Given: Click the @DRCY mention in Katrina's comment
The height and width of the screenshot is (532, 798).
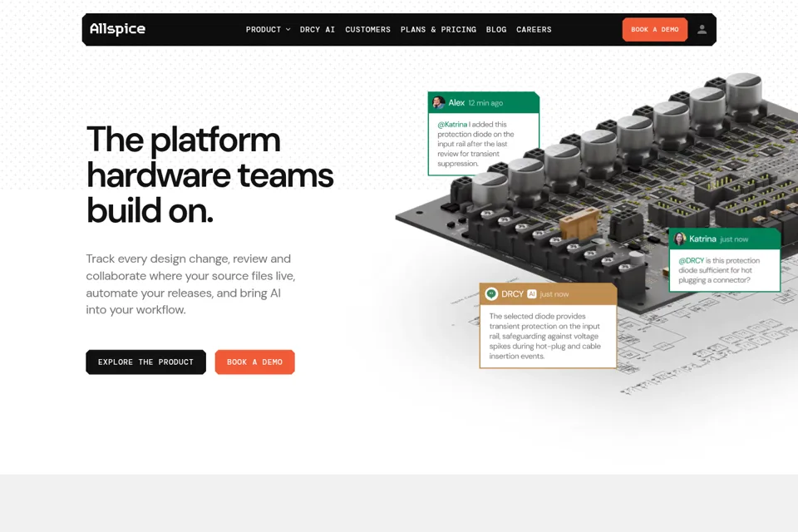Looking at the screenshot, I should 691,260.
